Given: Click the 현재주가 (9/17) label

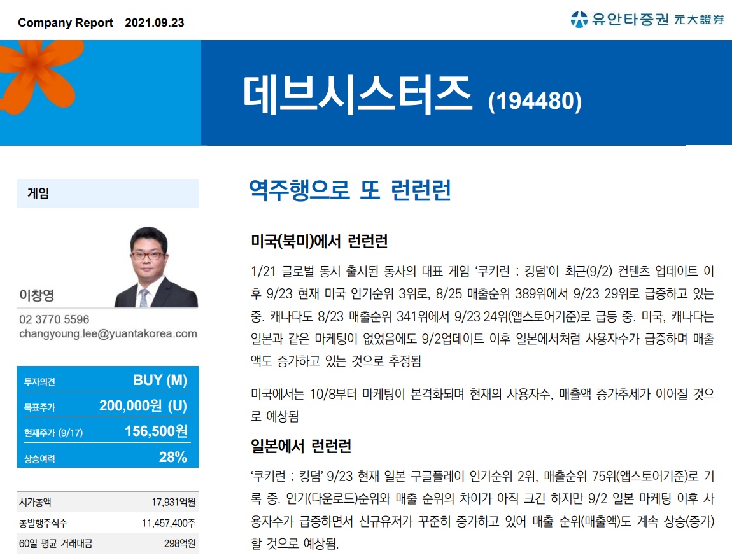Looking at the screenshot, I should point(53,433).
